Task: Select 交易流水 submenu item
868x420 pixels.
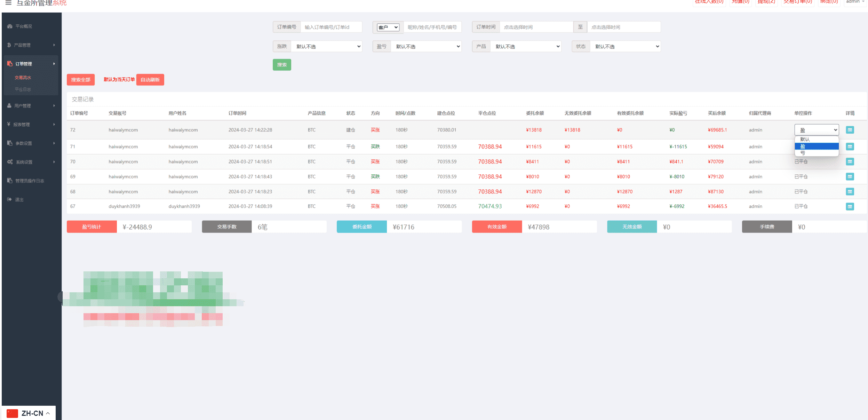Action: click(23, 78)
